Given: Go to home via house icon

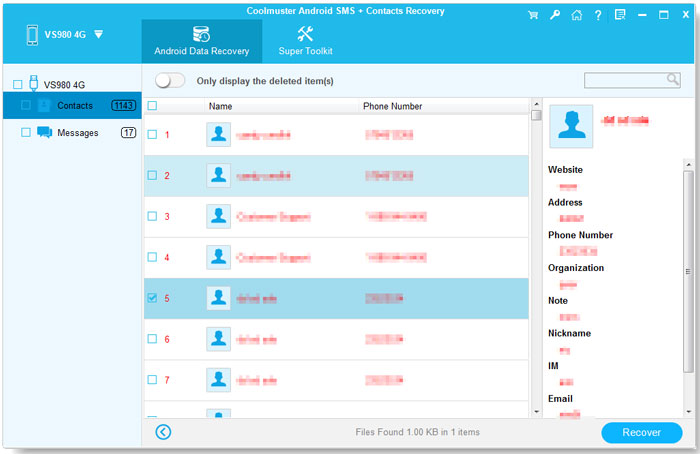Looking at the screenshot, I should pyautogui.click(x=577, y=15).
